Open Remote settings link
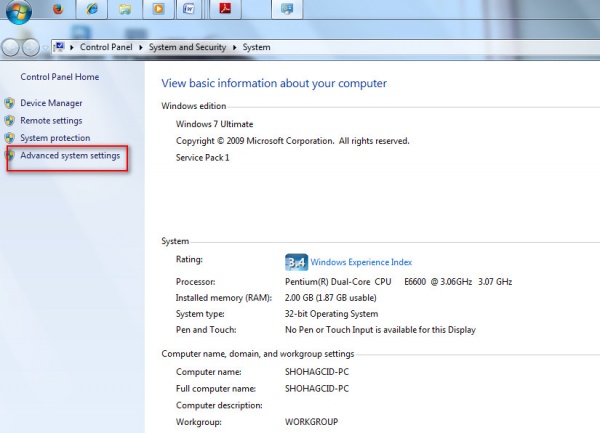Screen dimensions: 600x433 point(51,120)
